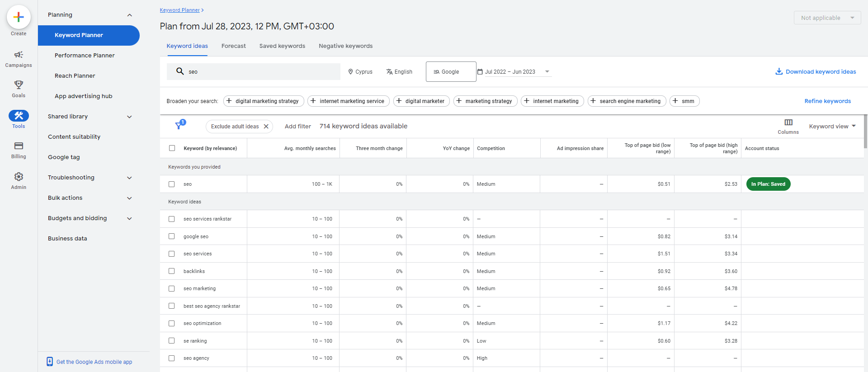Viewport: 868px width, 372px height.
Task: Check the best seo agency rankstar row
Action: 172,306
